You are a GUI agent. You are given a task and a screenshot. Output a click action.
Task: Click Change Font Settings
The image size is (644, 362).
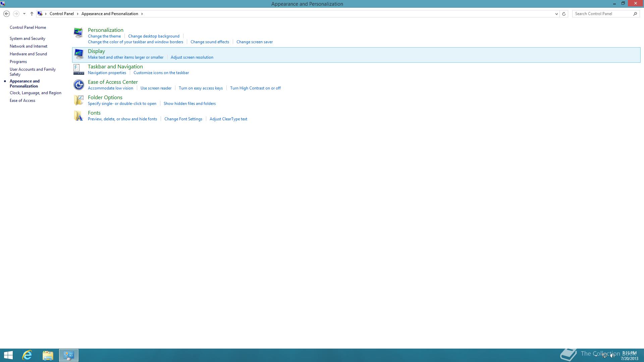(183, 119)
